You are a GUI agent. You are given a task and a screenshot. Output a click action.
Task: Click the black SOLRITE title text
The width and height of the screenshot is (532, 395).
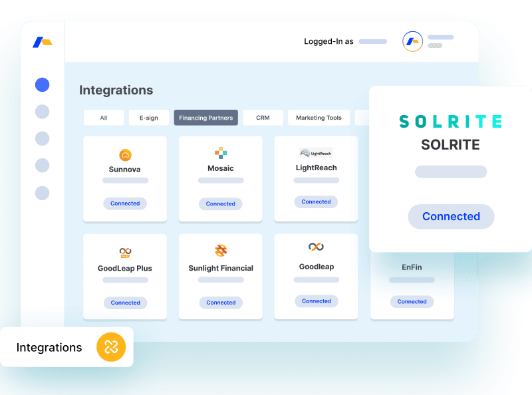(x=451, y=145)
